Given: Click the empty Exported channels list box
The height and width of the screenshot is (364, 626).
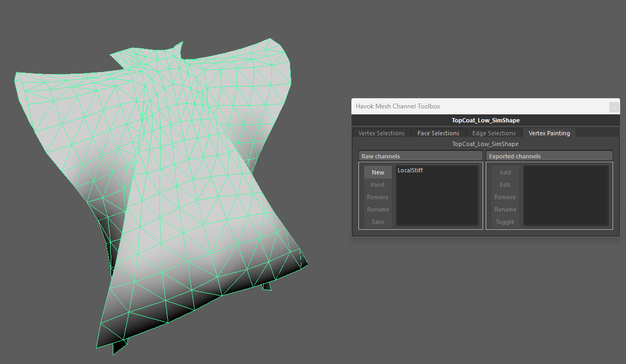Looking at the screenshot, I should click(566, 196).
